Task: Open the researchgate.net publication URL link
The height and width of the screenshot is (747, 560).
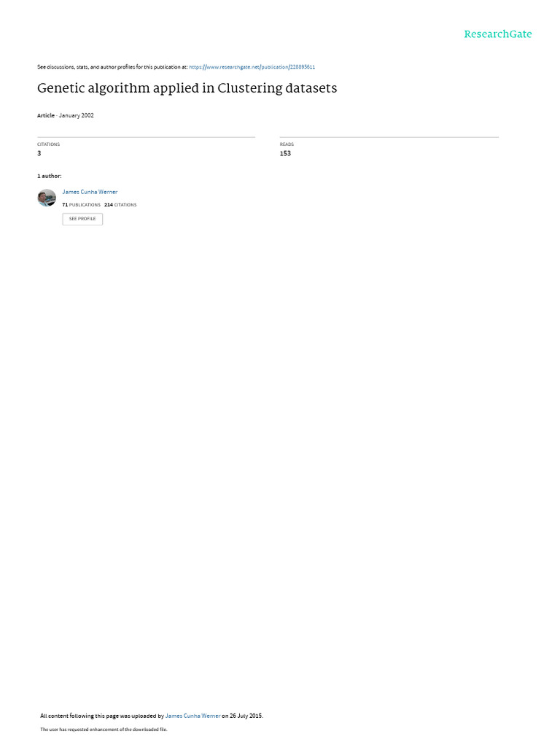Action: coord(252,67)
